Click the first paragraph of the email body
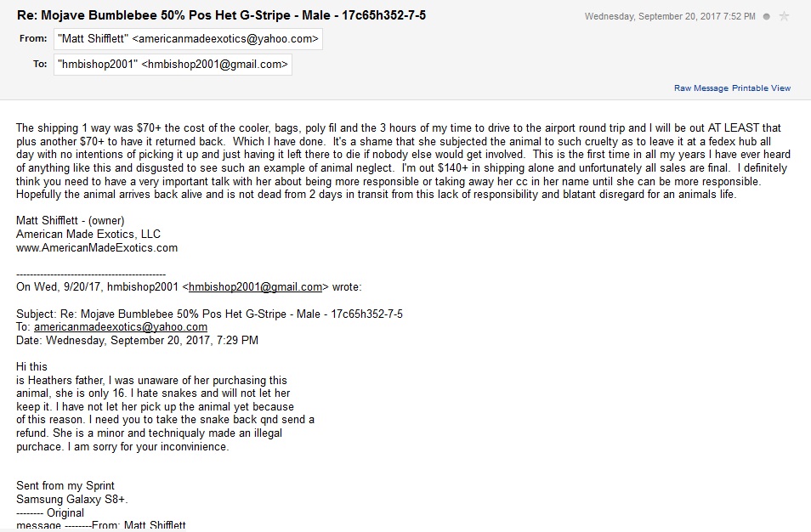This screenshot has width=811, height=532. [x=403, y=161]
